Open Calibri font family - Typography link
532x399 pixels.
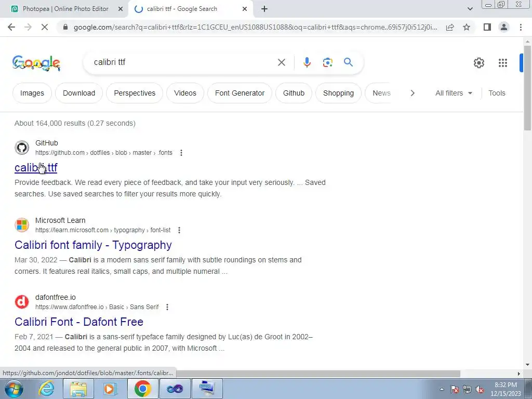tap(93, 245)
